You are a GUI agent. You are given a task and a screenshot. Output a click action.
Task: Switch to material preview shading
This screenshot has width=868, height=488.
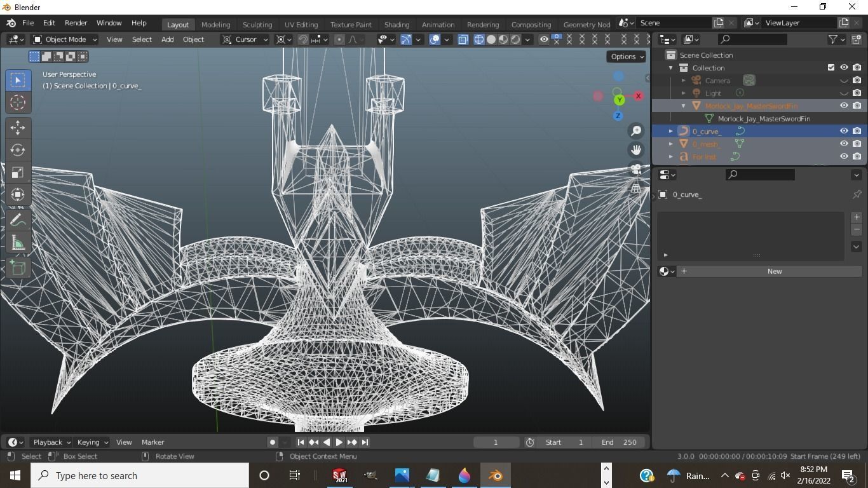point(503,39)
